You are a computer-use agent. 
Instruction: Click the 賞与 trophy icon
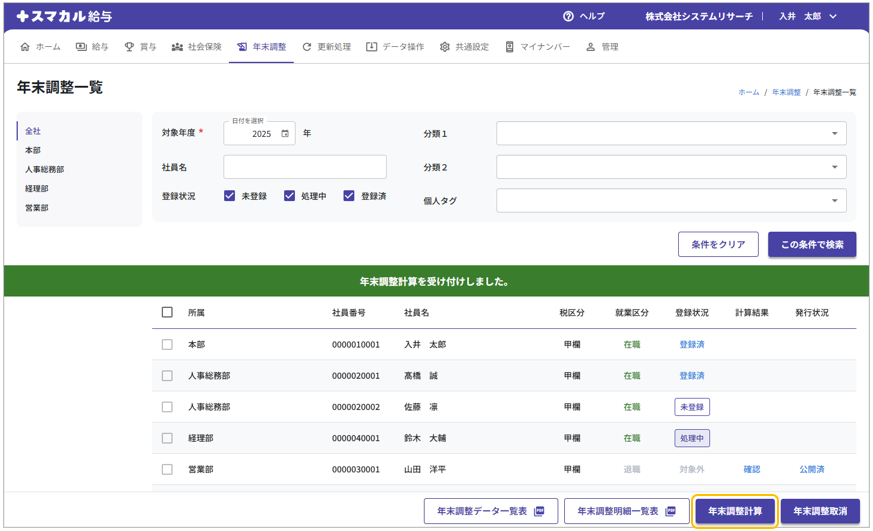[x=129, y=47]
